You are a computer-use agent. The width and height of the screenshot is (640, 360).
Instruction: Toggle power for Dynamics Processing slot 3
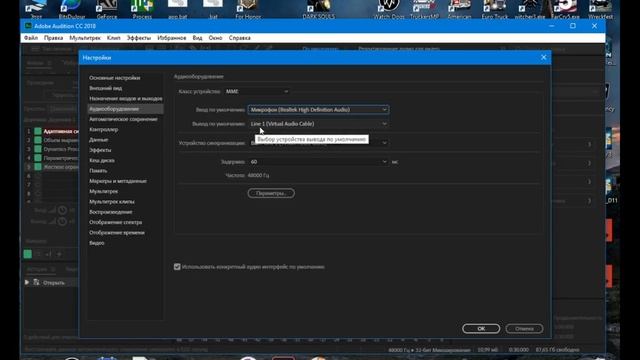coord(38,149)
